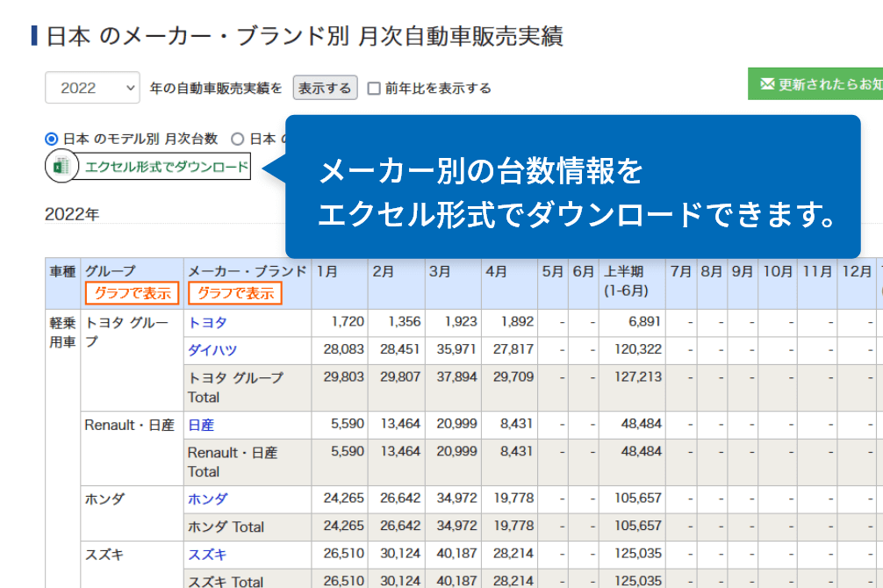Click the 10月 column header
The width and height of the screenshot is (883, 588).
pos(778,283)
